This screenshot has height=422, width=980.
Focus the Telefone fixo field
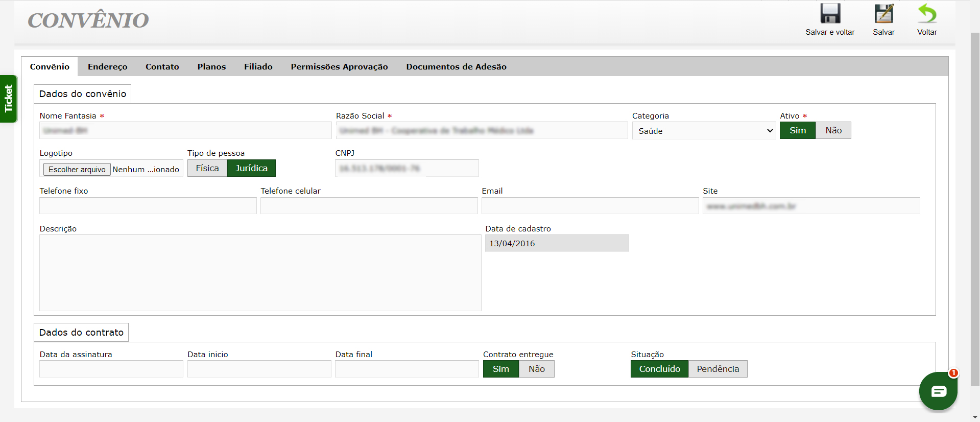(148, 206)
